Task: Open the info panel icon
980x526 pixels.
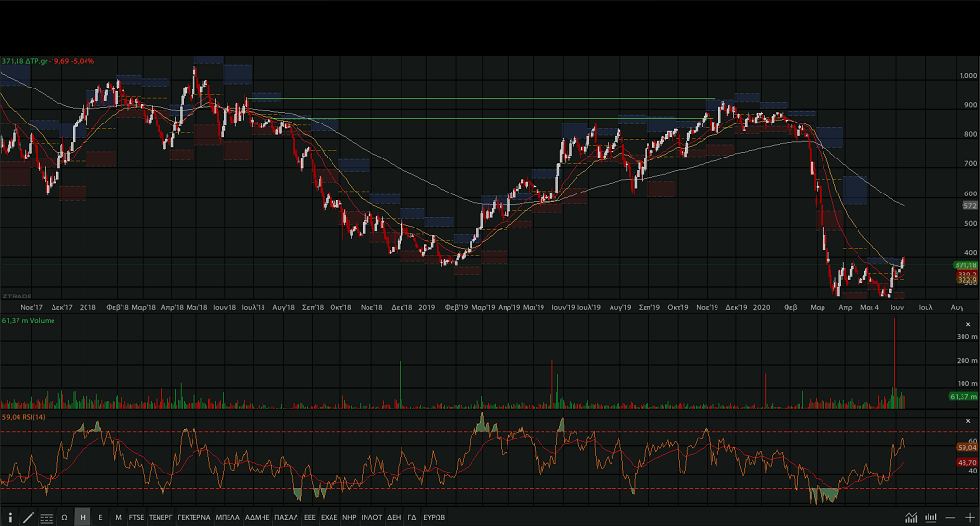Action: click(10, 517)
